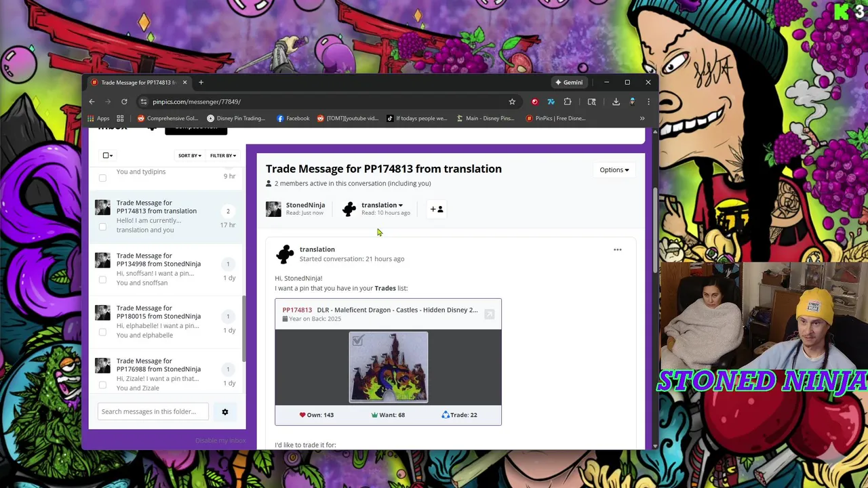Click the Maleficent Dragon castle pin thumbnail
The height and width of the screenshot is (488, 868).
click(x=389, y=367)
